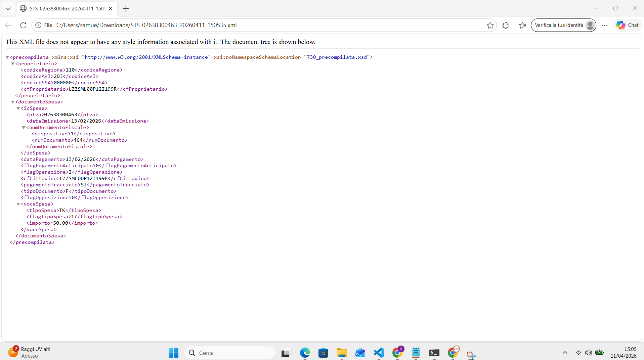The height and width of the screenshot is (360, 644).
Task: Click cfProprietario value LZZSML00P12I199R
Action: pos(93,89)
